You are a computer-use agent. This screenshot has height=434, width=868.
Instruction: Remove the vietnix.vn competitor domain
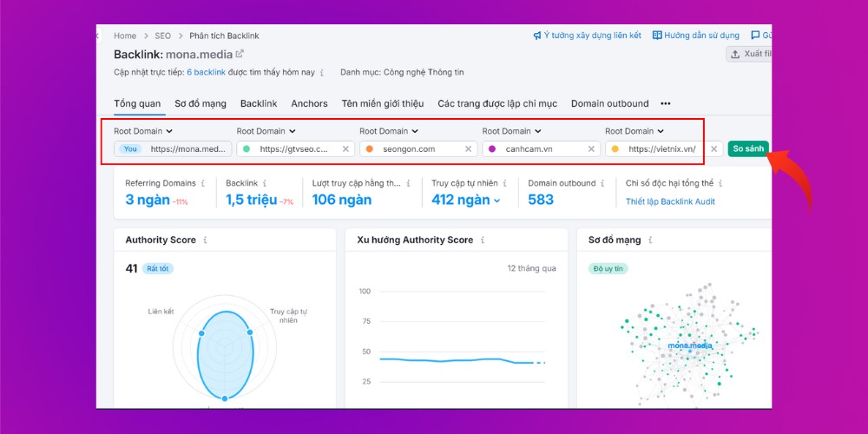pyautogui.click(x=714, y=149)
